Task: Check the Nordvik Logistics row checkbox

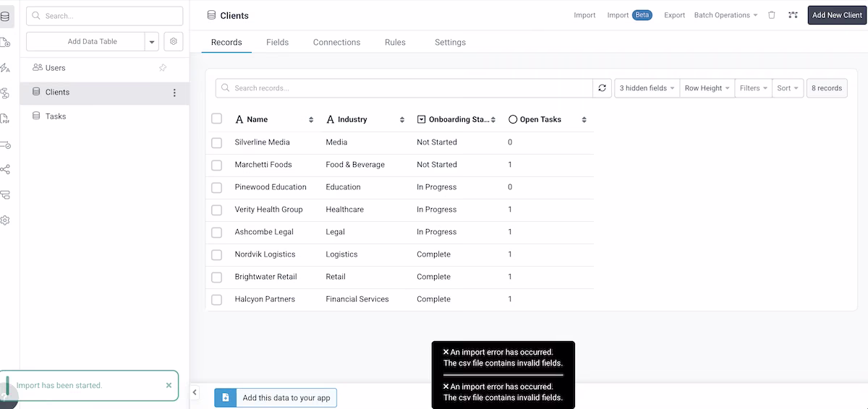Action: click(x=216, y=255)
